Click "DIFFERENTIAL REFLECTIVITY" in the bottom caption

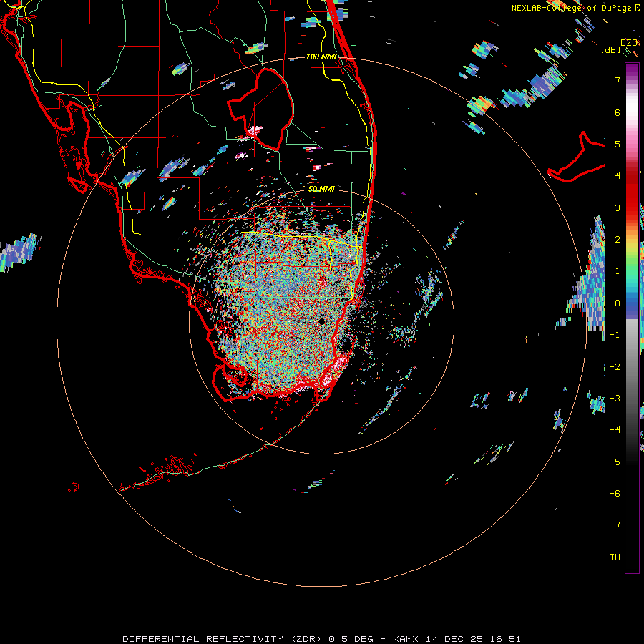[203, 639]
